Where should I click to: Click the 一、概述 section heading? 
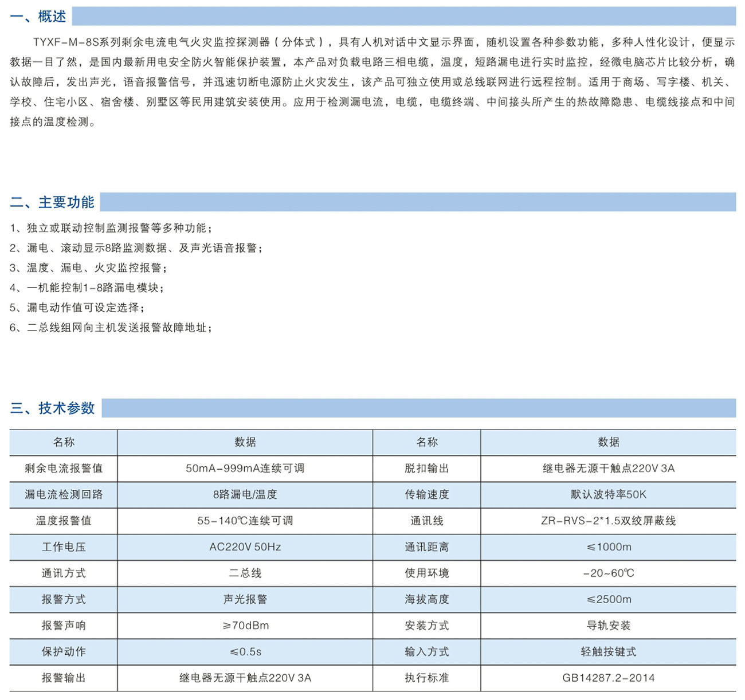[x=38, y=17]
